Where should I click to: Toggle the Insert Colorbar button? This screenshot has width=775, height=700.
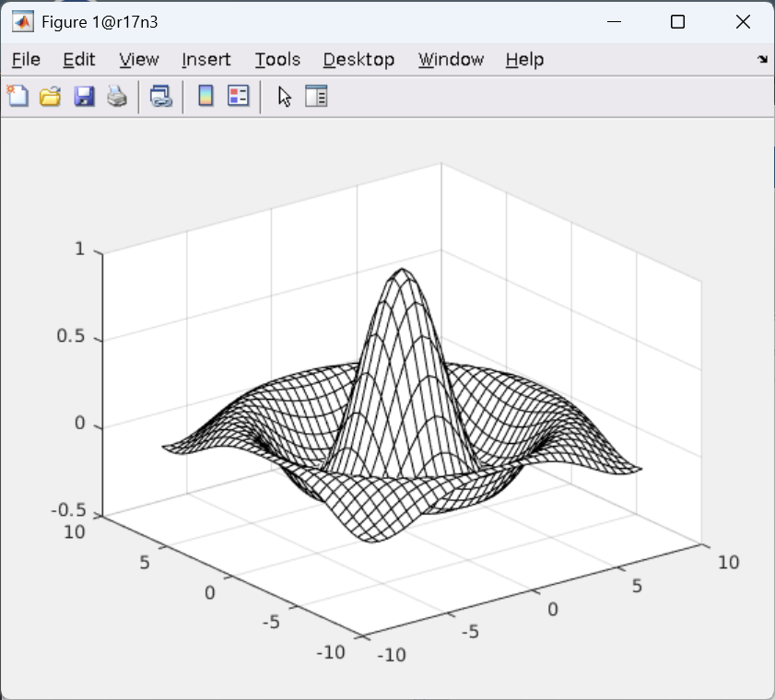(205, 96)
